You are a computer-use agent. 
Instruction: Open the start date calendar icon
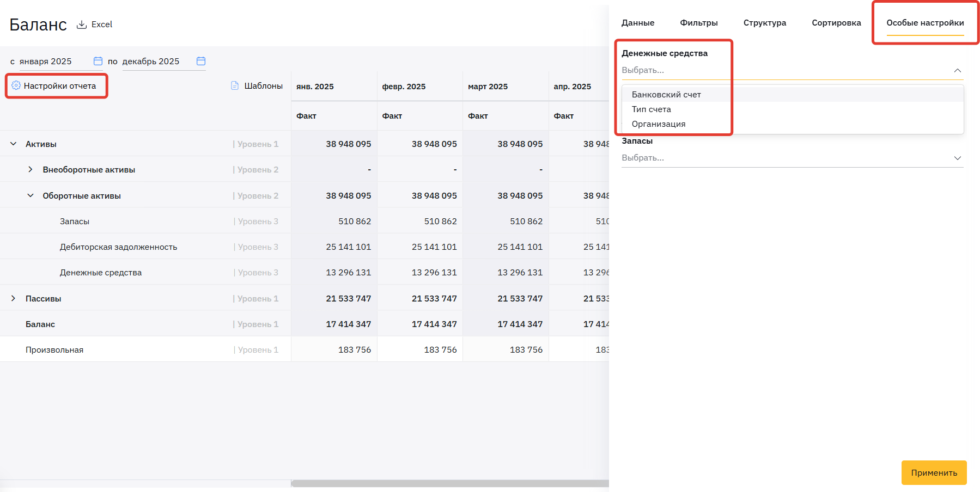click(98, 61)
